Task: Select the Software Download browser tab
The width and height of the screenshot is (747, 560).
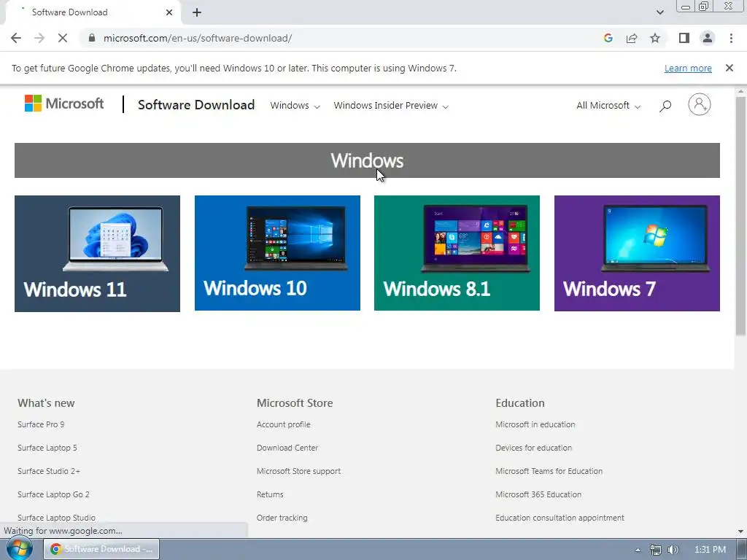Action: [93, 12]
